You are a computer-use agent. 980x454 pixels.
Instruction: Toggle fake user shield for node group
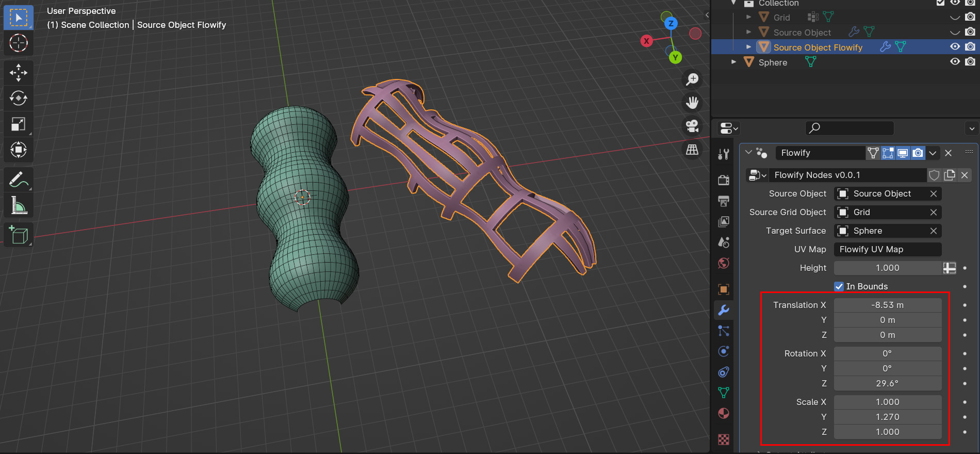point(934,175)
